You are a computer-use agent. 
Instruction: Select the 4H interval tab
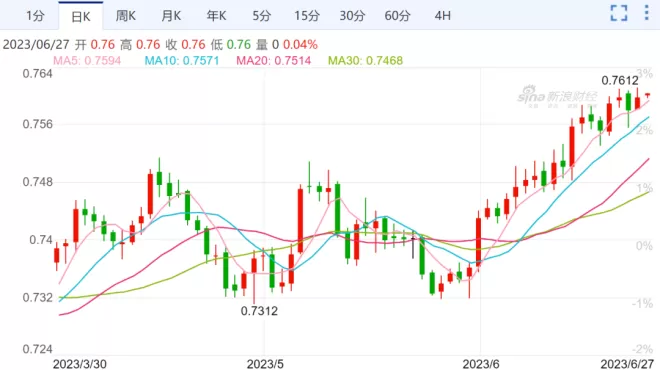coord(442,16)
